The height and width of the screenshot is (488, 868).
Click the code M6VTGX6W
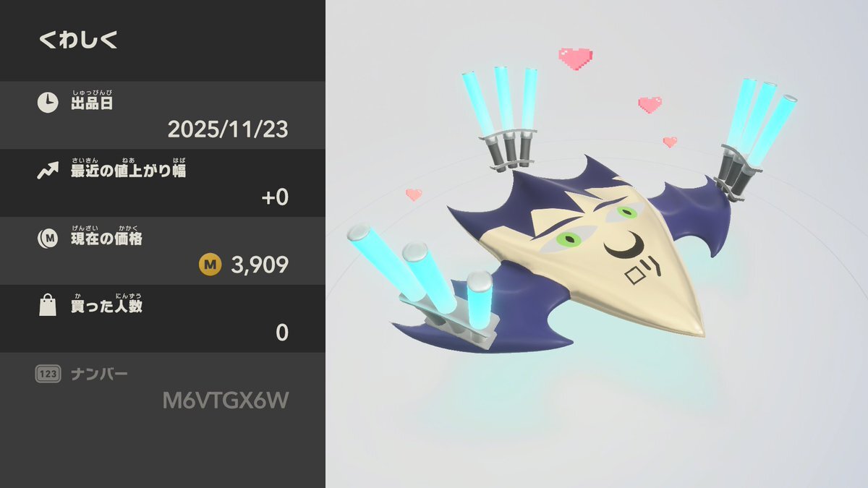point(226,401)
